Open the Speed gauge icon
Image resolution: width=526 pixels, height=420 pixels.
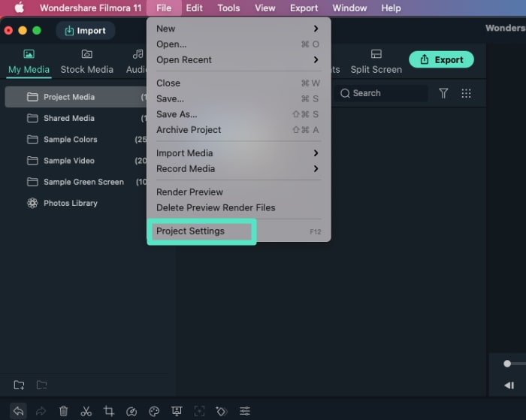tap(131, 411)
